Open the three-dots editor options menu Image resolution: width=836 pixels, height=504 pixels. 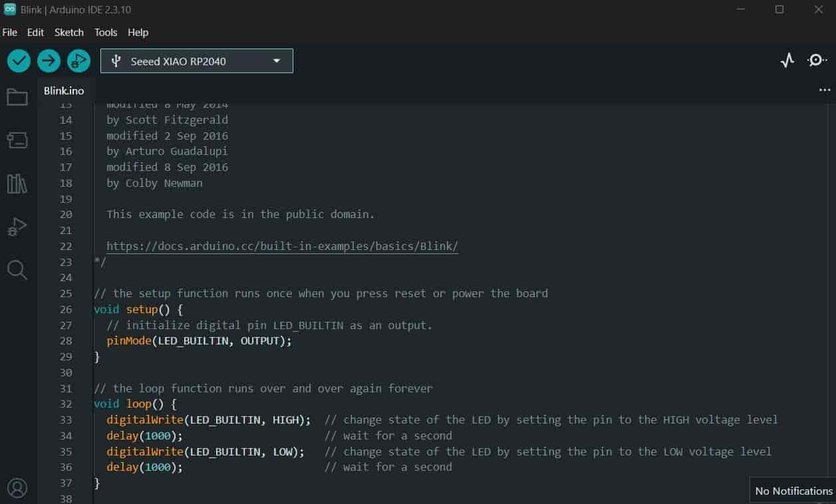pos(825,90)
